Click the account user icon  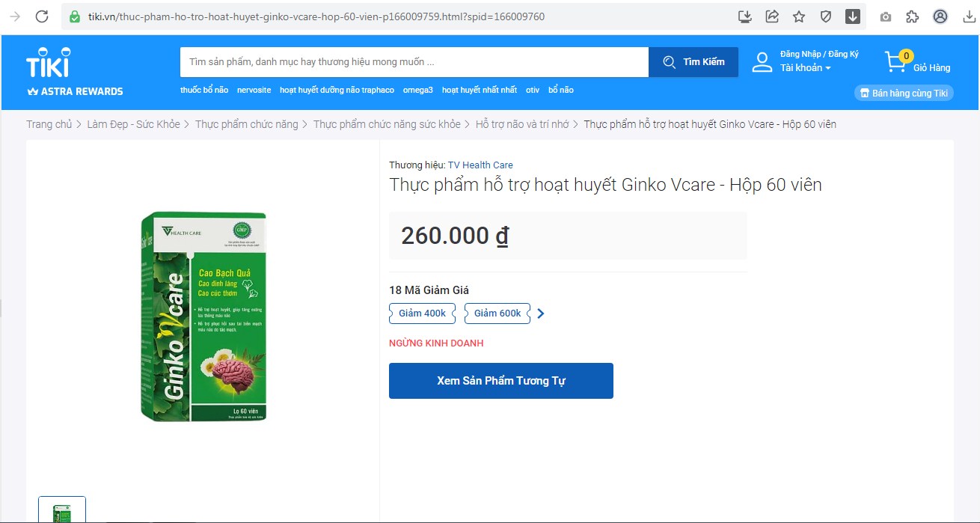[762, 62]
